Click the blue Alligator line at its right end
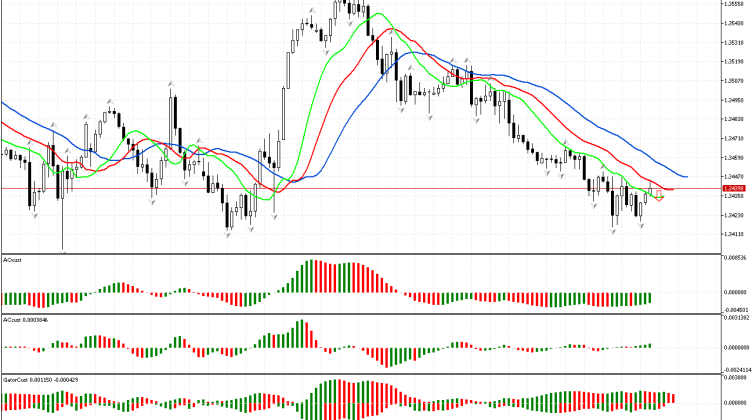 (x=685, y=175)
